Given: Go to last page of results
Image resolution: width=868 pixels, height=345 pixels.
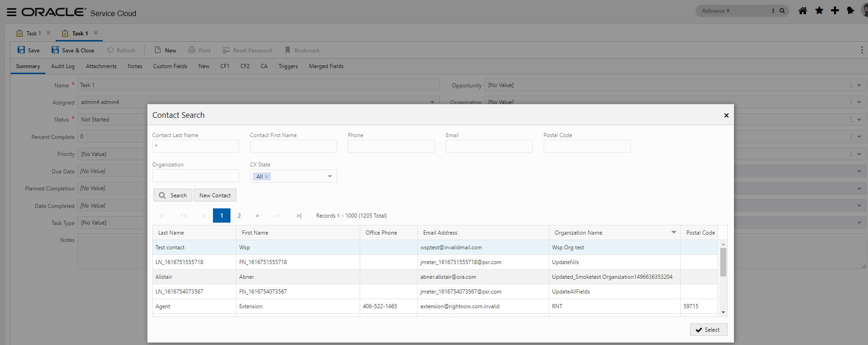Looking at the screenshot, I should point(299,216).
